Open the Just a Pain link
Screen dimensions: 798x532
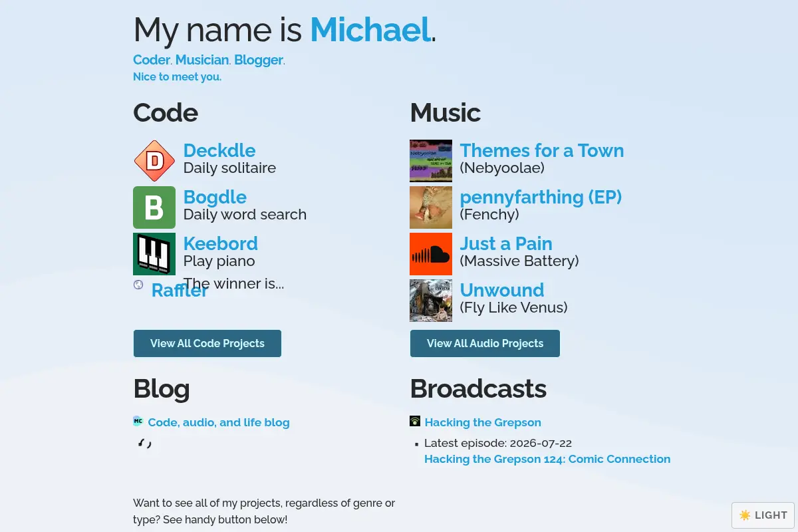pos(506,243)
